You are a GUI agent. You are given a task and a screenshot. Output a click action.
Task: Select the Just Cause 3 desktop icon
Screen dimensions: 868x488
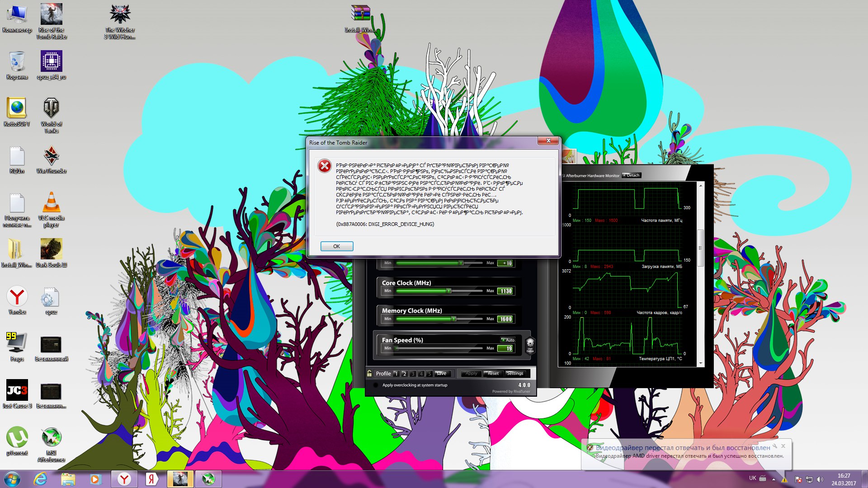17,394
